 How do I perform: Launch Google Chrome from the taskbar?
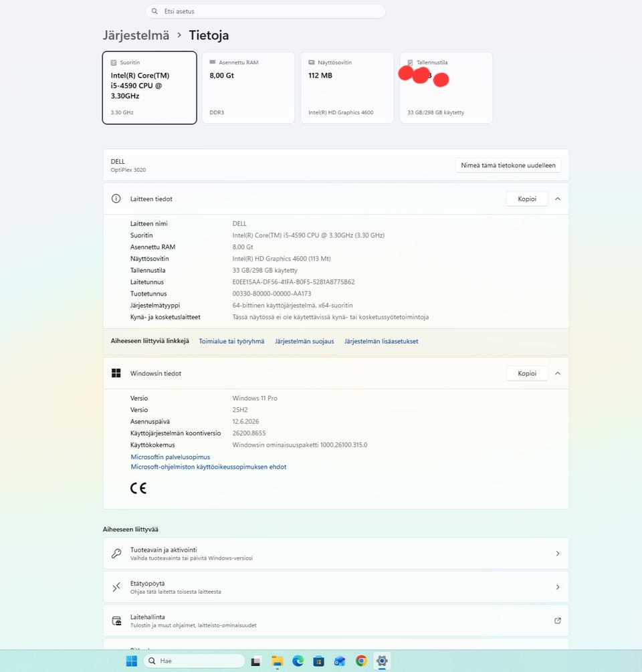click(x=361, y=661)
